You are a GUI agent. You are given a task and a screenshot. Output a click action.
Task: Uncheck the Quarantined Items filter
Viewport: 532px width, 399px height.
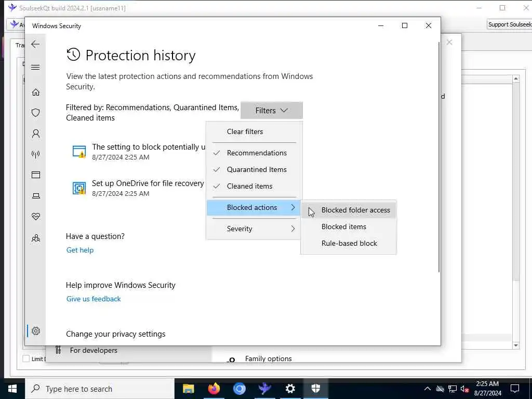[x=254, y=170]
